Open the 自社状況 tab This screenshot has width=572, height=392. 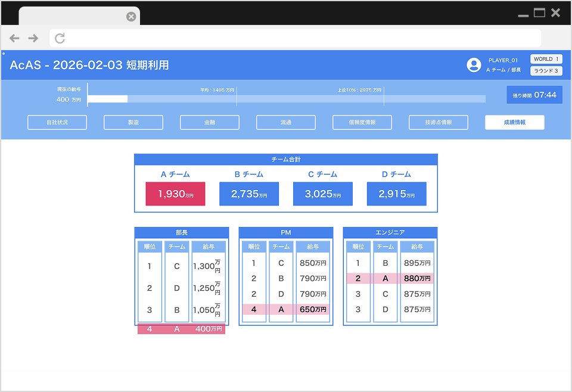coord(57,122)
